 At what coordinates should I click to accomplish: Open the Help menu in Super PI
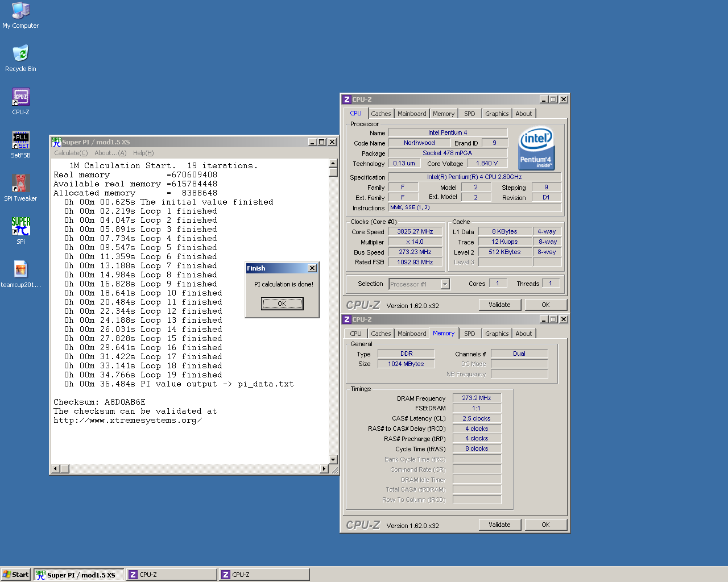click(143, 153)
